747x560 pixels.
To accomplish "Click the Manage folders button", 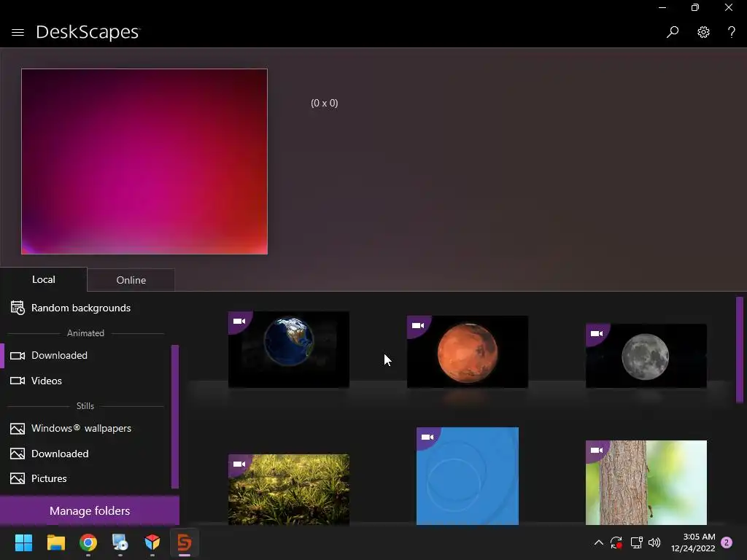I will (x=90, y=510).
